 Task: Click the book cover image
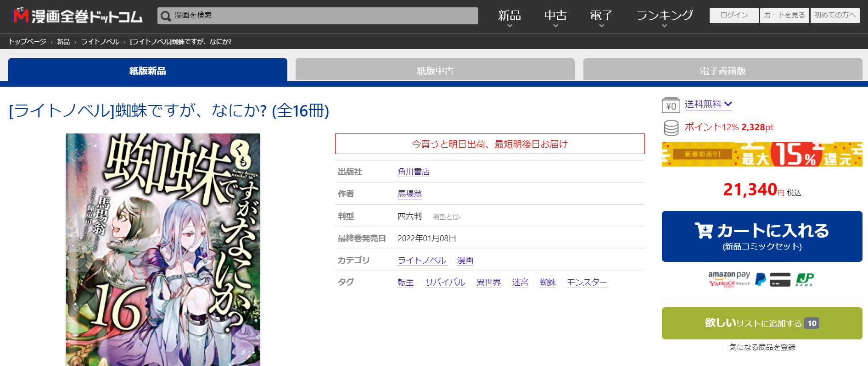(163, 250)
